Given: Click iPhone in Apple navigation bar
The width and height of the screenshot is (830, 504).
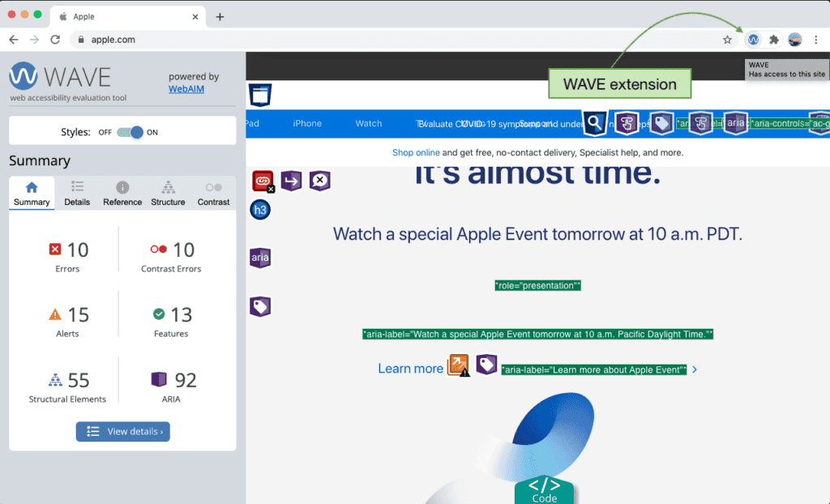Looking at the screenshot, I should [x=307, y=123].
